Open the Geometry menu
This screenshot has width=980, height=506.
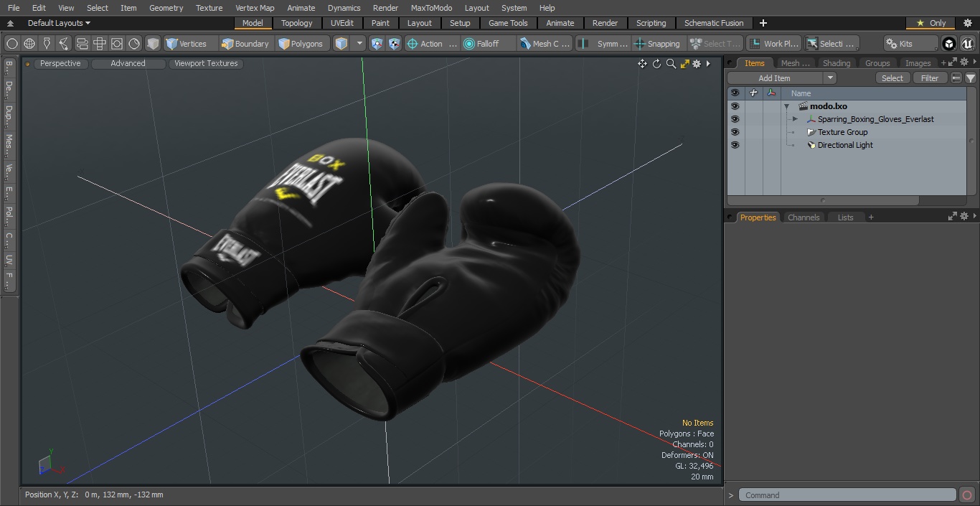(x=166, y=8)
